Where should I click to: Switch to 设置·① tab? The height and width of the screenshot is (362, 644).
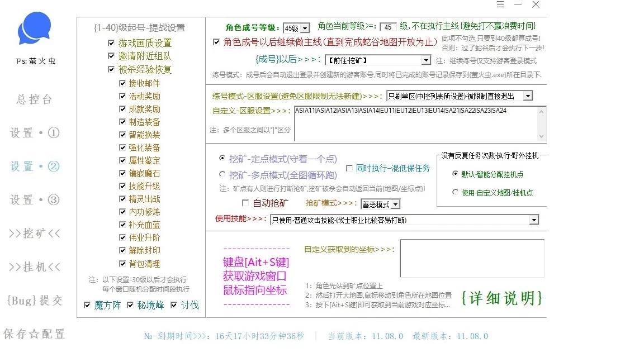[35, 133]
